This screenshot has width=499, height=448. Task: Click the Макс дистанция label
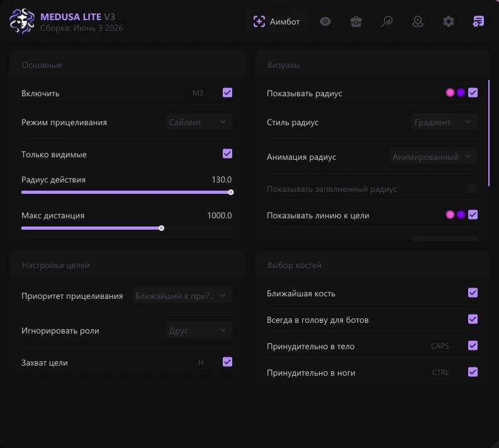[53, 215]
